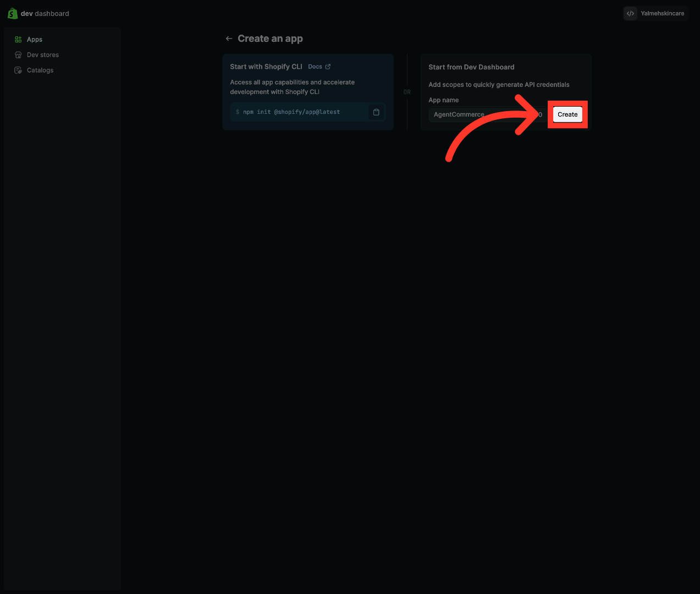Copy the npm init command with clipboard icon

point(376,112)
